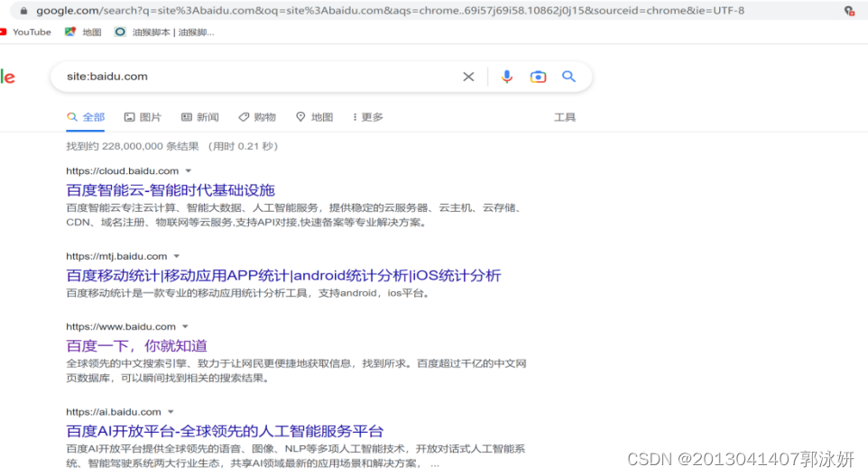Expand arrow beside www.baidu.com URL
Viewport: 868px width, 476px height.
tap(186, 326)
